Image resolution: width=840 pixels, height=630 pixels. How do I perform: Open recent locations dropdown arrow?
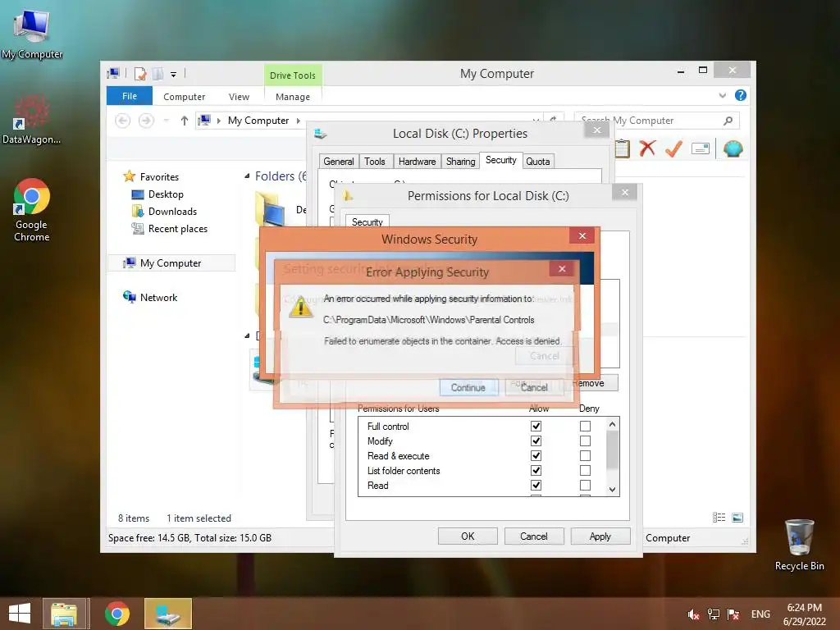coord(167,121)
